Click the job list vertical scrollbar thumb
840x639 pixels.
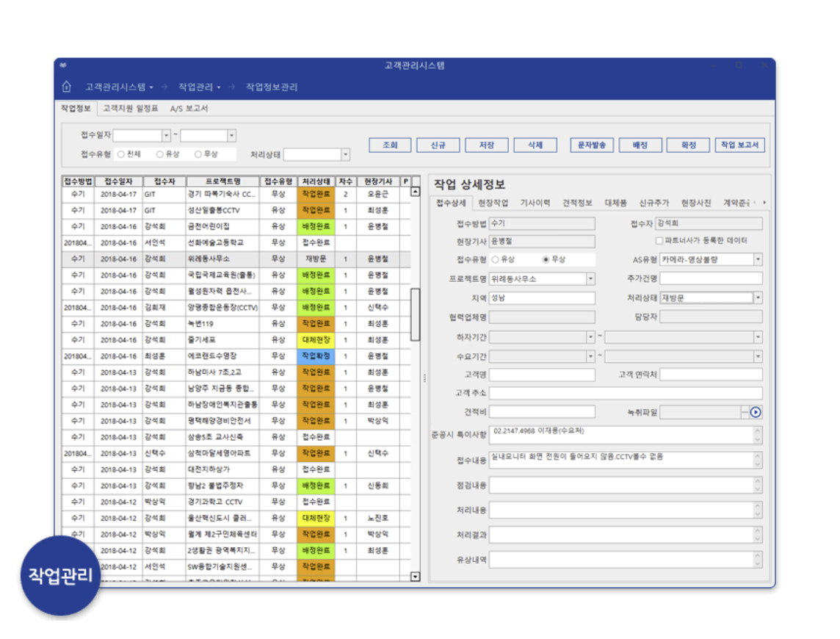[x=415, y=314]
